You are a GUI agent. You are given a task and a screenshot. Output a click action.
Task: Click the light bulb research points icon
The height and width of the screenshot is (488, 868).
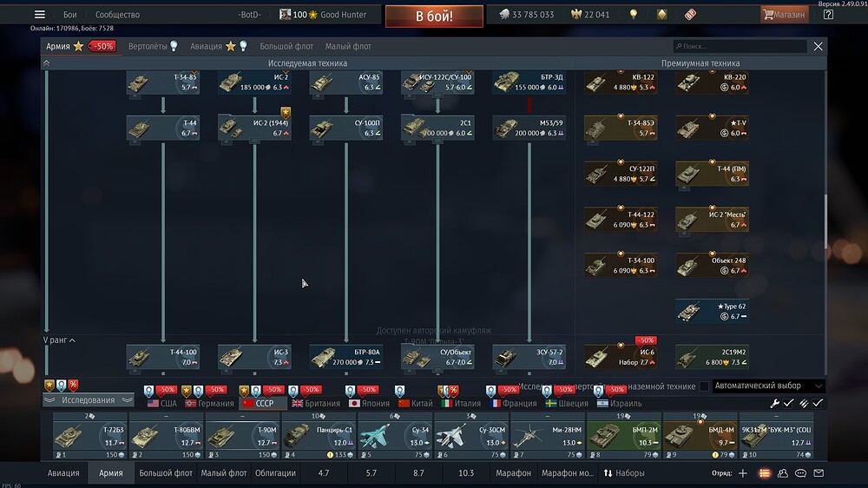pos(634,15)
